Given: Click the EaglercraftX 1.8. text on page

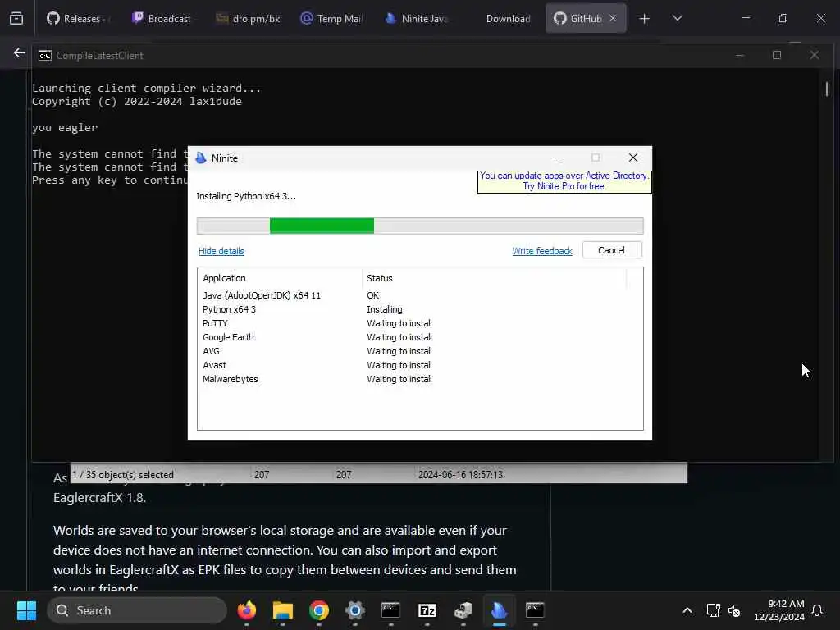Looking at the screenshot, I should (x=99, y=498).
